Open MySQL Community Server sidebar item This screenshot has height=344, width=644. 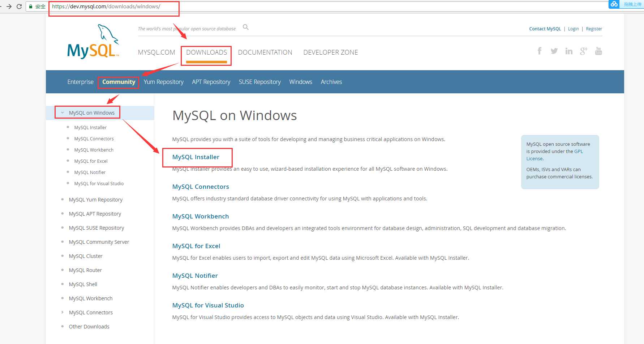pyautogui.click(x=99, y=242)
